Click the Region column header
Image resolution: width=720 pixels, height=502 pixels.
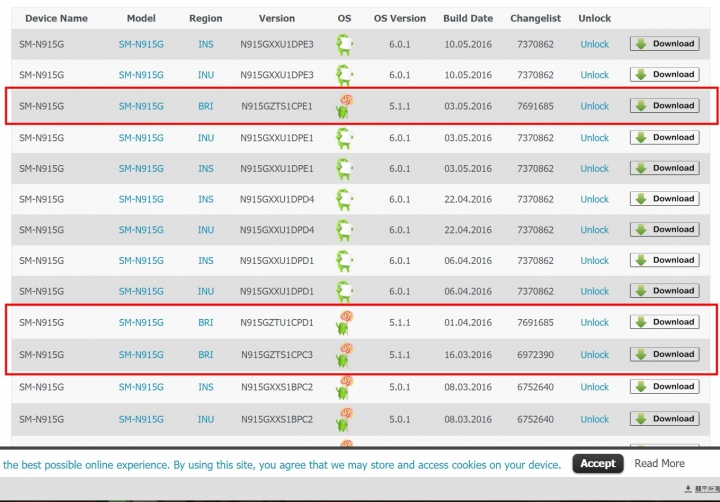pos(206,19)
